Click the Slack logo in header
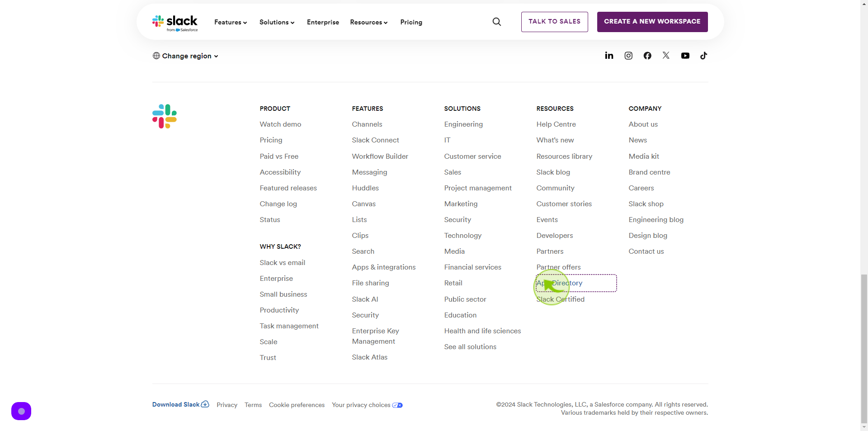This screenshot has height=431, width=868. tap(175, 23)
